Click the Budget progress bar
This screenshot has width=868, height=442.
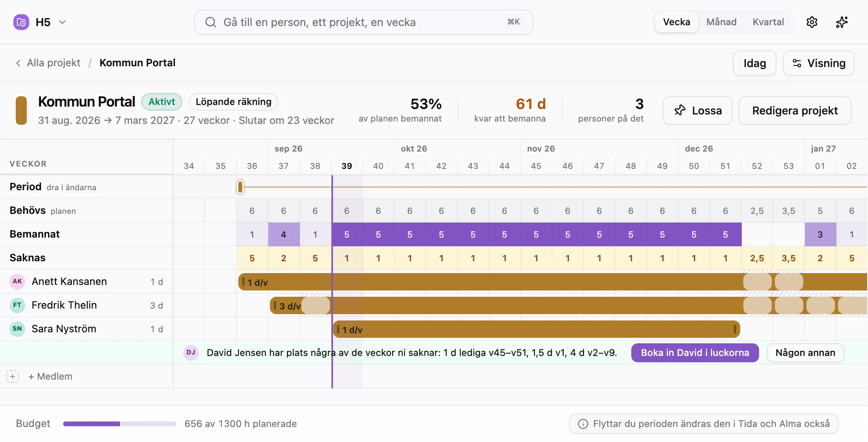[x=120, y=424]
